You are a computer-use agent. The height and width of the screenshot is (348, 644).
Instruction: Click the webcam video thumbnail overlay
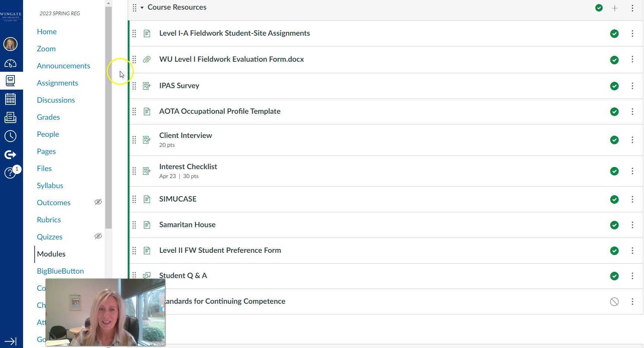105,312
